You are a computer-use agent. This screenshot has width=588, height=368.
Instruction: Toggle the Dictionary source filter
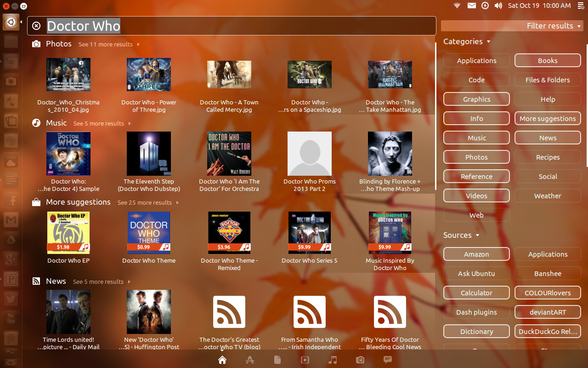(476, 332)
